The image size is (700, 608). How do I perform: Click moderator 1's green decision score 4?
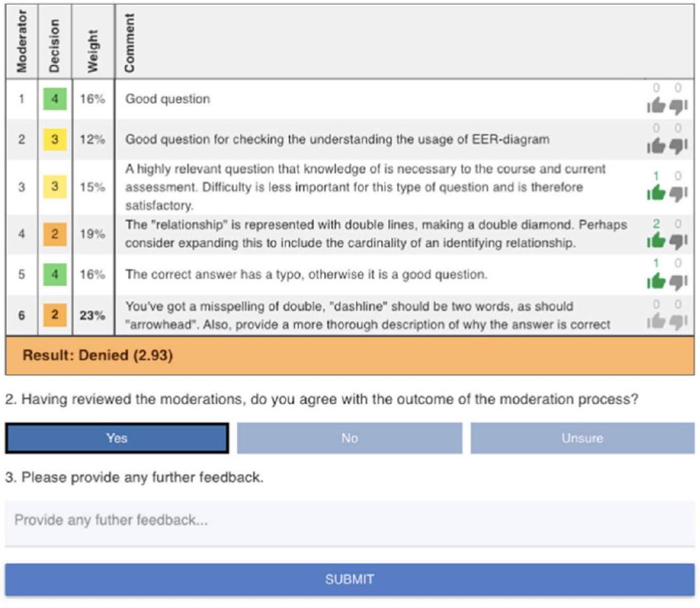click(x=55, y=99)
